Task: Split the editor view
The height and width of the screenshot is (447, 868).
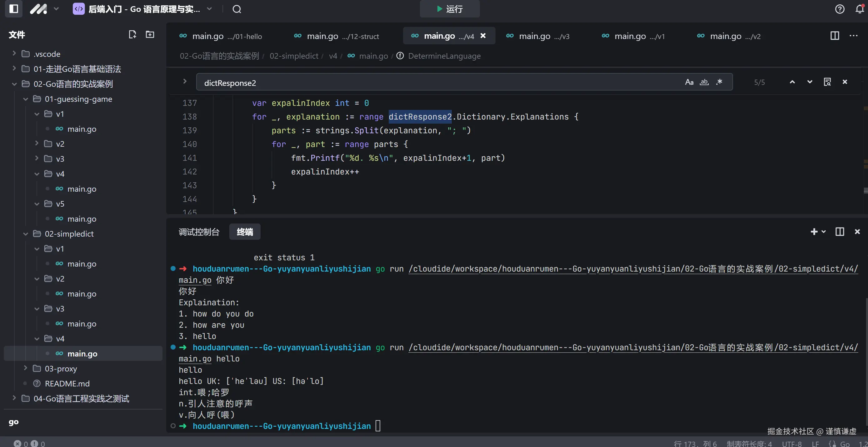Action: coord(835,36)
